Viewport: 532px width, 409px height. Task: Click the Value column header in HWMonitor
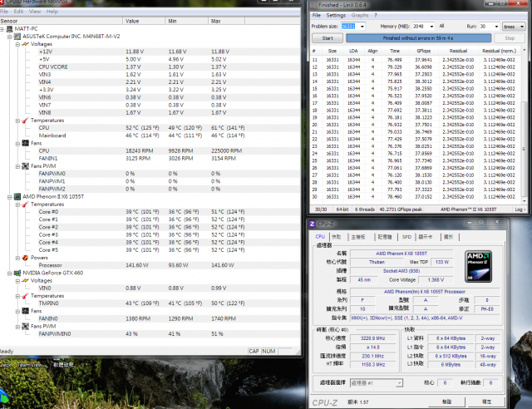[x=144, y=21]
